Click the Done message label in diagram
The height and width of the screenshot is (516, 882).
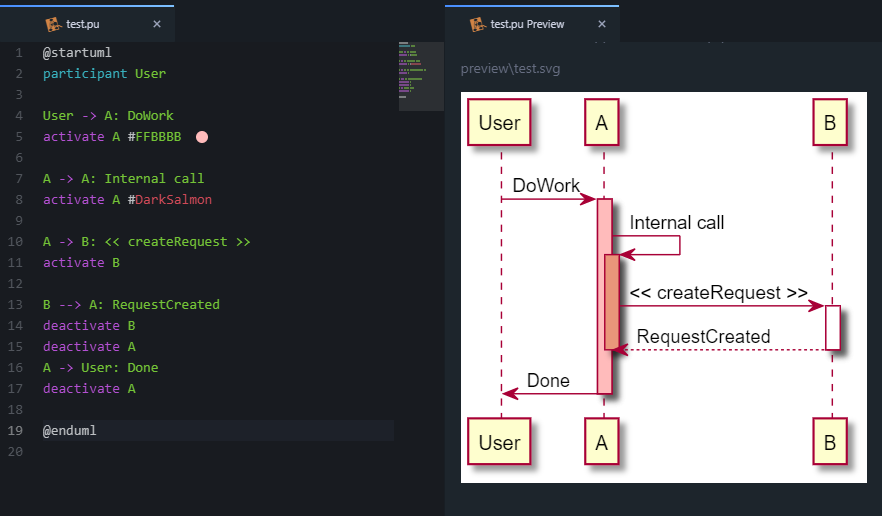pyautogui.click(x=548, y=380)
